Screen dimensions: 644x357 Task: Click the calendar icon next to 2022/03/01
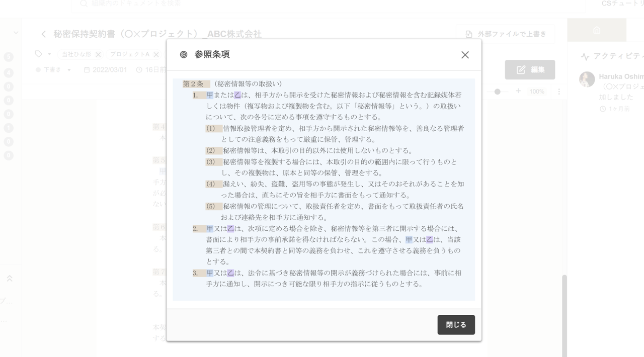[87, 70]
